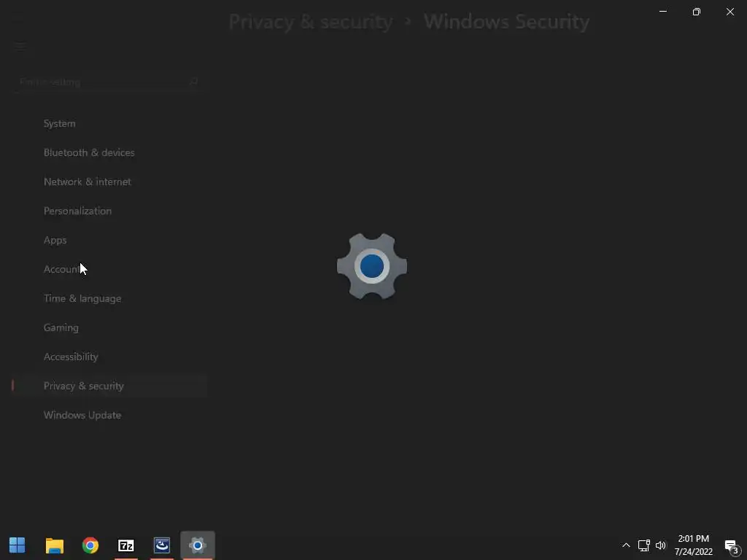Viewport: 747px width, 560px height.
Task: Restore down the Settings window
Action: (697, 12)
